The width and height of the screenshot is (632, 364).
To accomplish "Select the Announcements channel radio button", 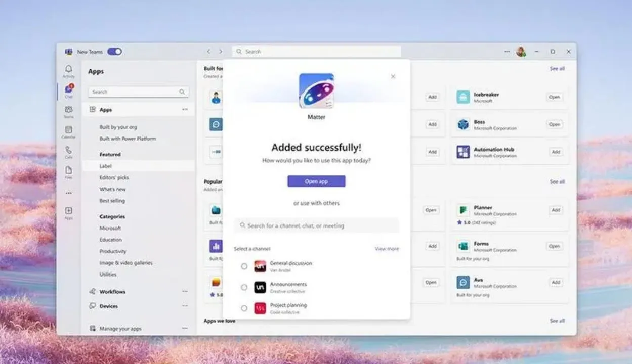I will point(244,287).
